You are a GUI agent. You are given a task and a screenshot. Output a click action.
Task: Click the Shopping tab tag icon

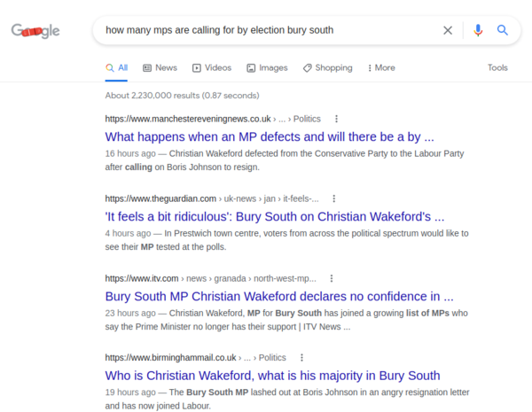click(307, 68)
